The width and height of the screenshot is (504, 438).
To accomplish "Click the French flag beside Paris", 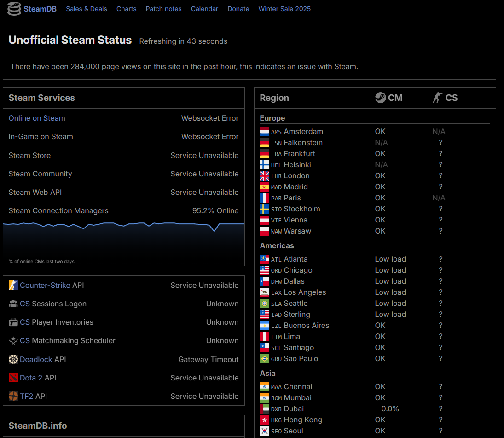I will click(265, 198).
